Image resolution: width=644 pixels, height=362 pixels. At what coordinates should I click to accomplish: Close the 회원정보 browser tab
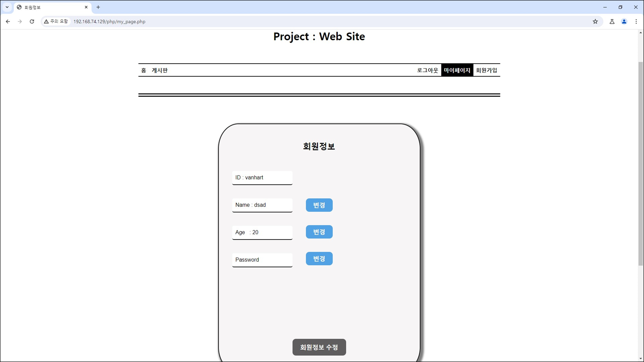click(x=86, y=7)
